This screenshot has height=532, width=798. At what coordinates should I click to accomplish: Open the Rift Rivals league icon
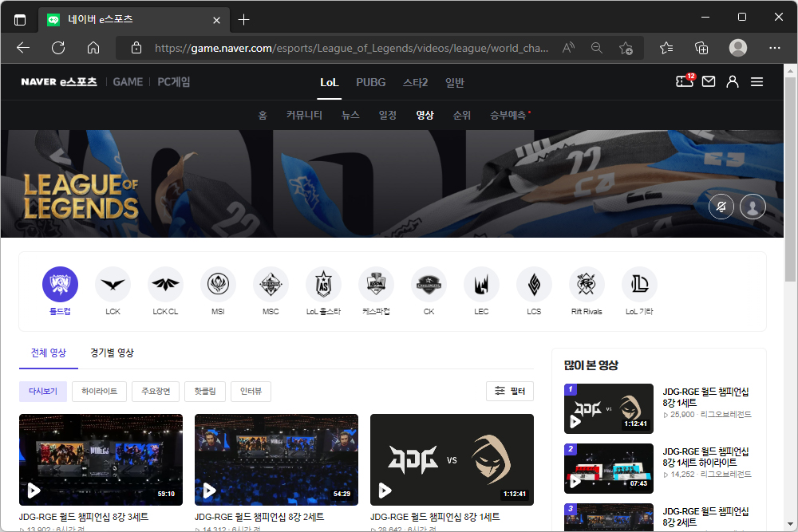point(587,284)
